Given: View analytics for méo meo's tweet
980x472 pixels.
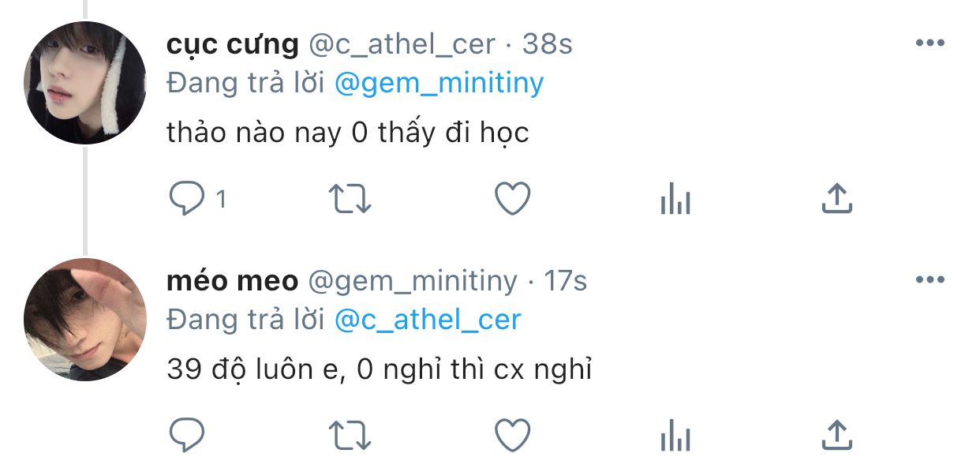Looking at the screenshot, I should [x=675, y=436].
